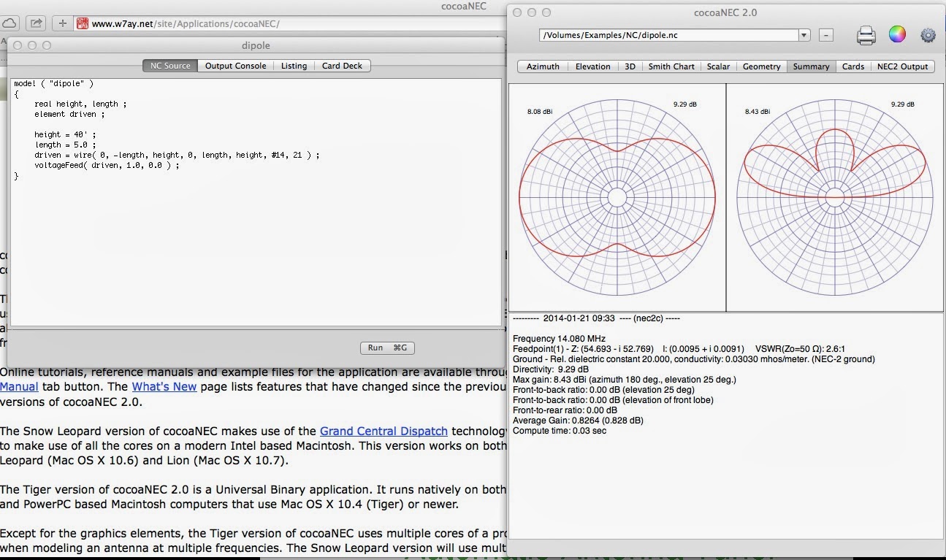
Task: Switch to the Elevation tab
Action: pyautogui.click(x=592, y=66)
